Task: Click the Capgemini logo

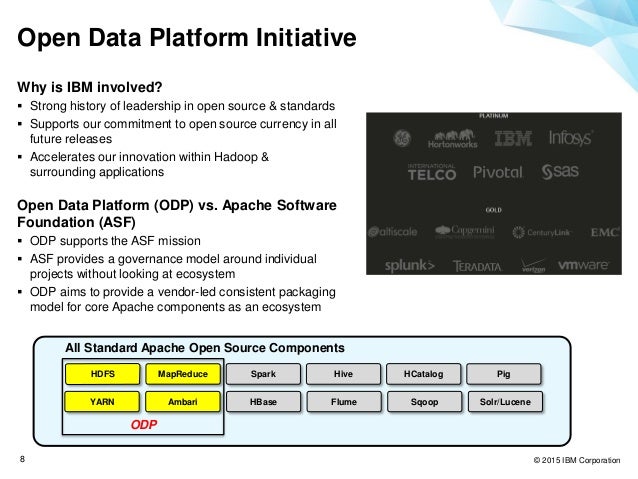Action: pos(465,232)
